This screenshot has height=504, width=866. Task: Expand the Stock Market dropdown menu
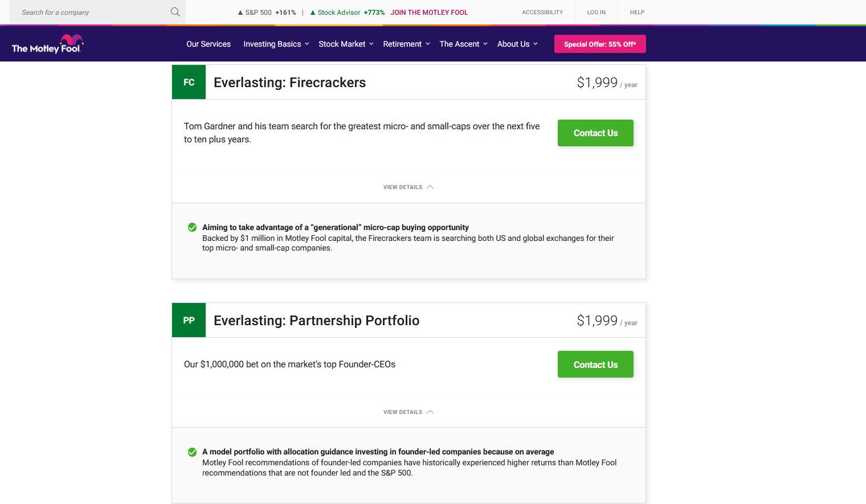pos(346,44)
